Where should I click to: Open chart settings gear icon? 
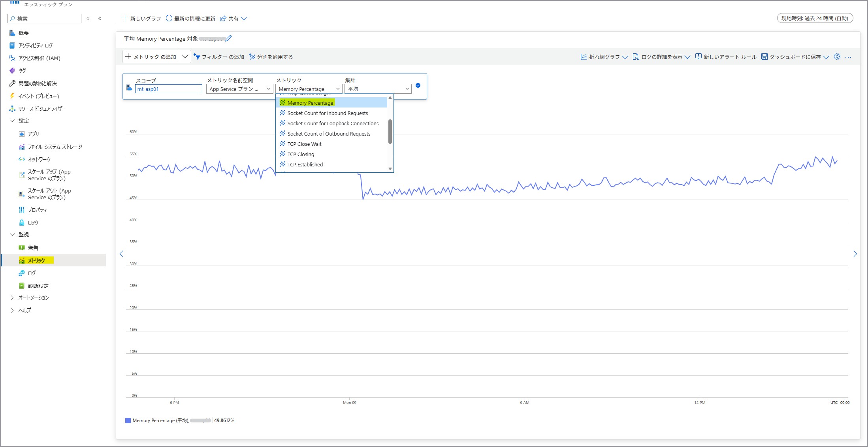tap(837, 57)
